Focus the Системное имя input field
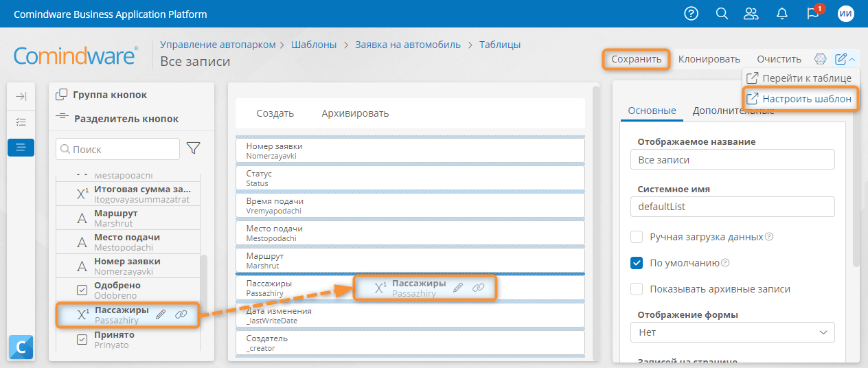The width and height of the screenshot is (868, 368). coord(732,206)
